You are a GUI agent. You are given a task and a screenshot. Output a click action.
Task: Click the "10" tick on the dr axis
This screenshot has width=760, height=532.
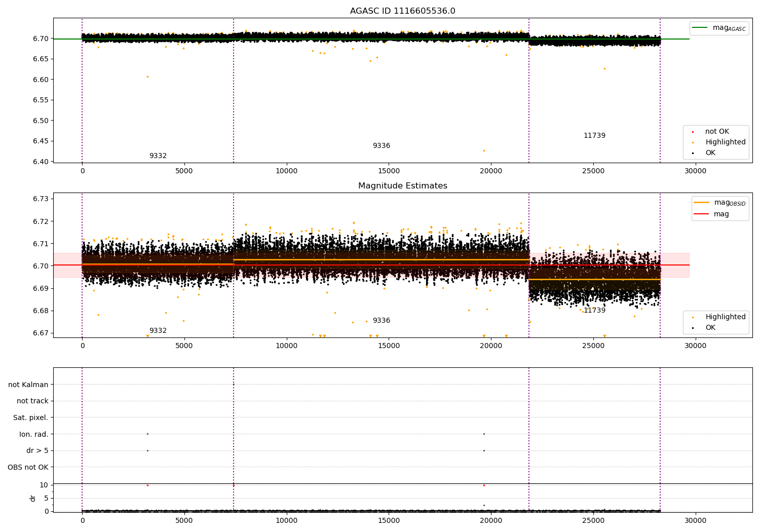coord(44,485)
